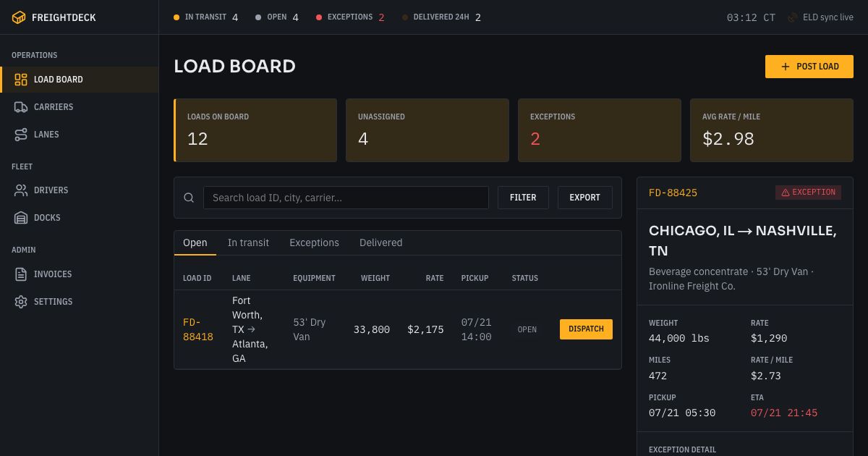Sort by Lane column header

pyautogui.click(x=242, y=278)
